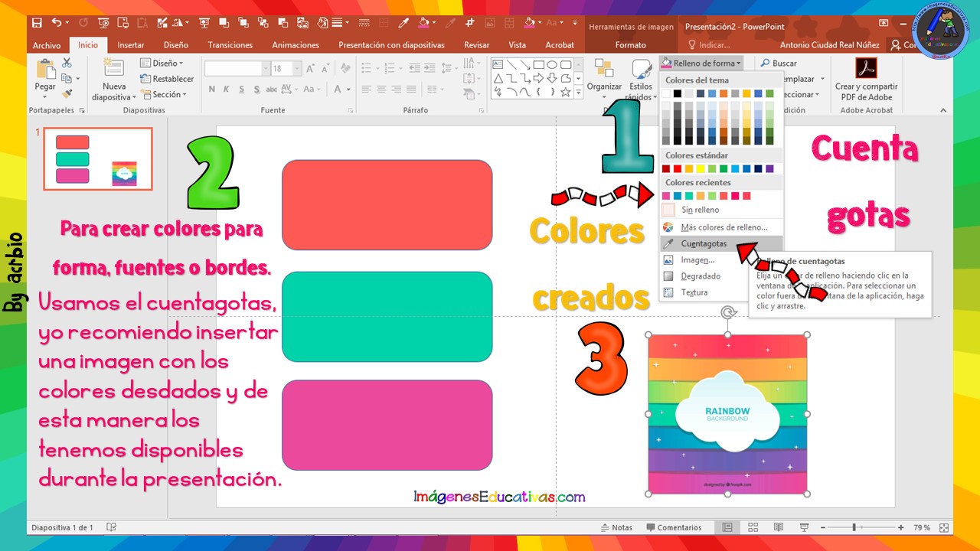
Task: Pick the first red standard color
Action: tap(666, 168)
